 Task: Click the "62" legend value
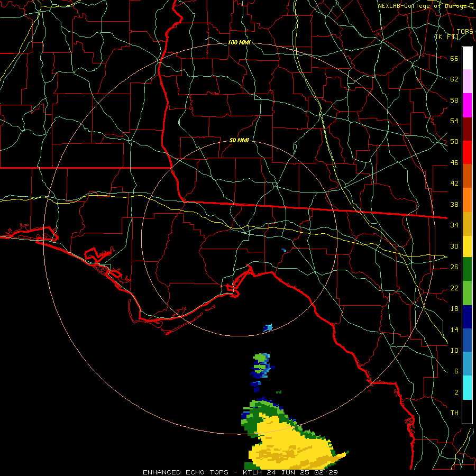[454, 79]
